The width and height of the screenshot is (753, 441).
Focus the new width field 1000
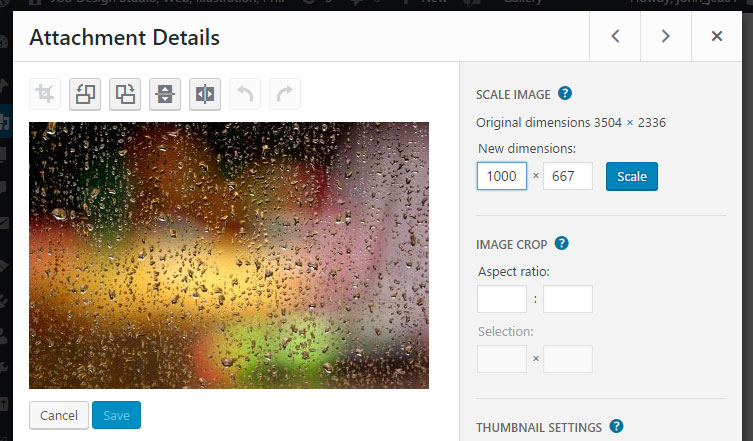[x=501, y=176]
